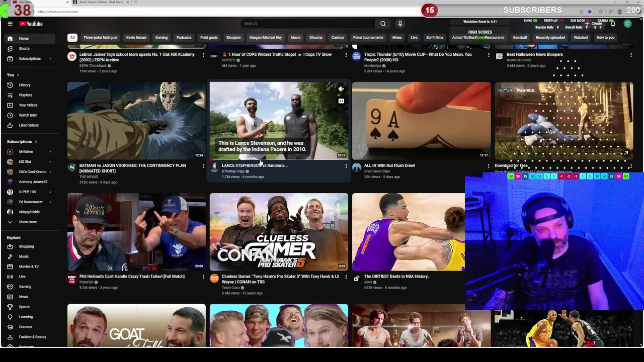644x362 pixels.
Task: Select the Recently uploaded filter chip
Action: tap(550, 37)
